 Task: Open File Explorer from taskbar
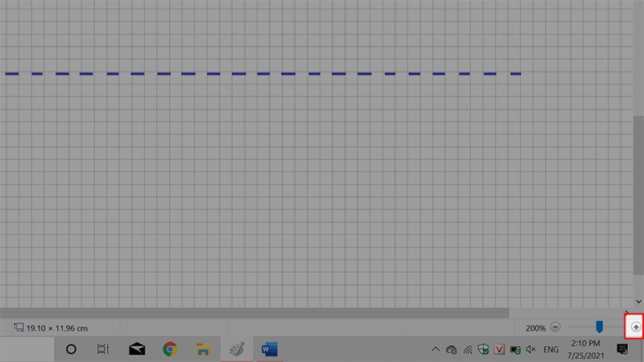point(204,349)
